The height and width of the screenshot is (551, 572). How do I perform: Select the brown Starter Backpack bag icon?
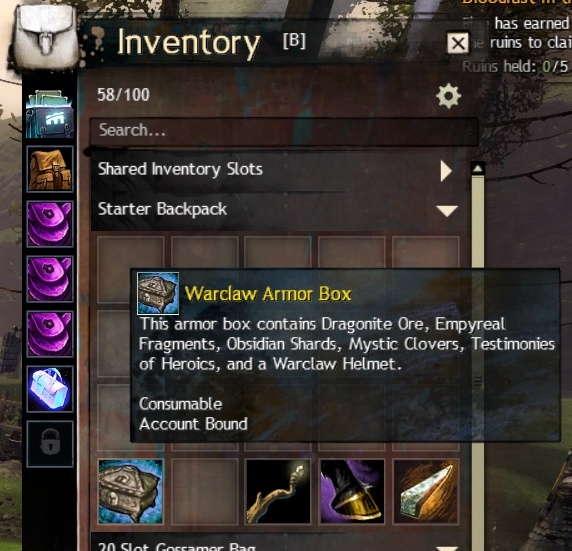[50, 169]
